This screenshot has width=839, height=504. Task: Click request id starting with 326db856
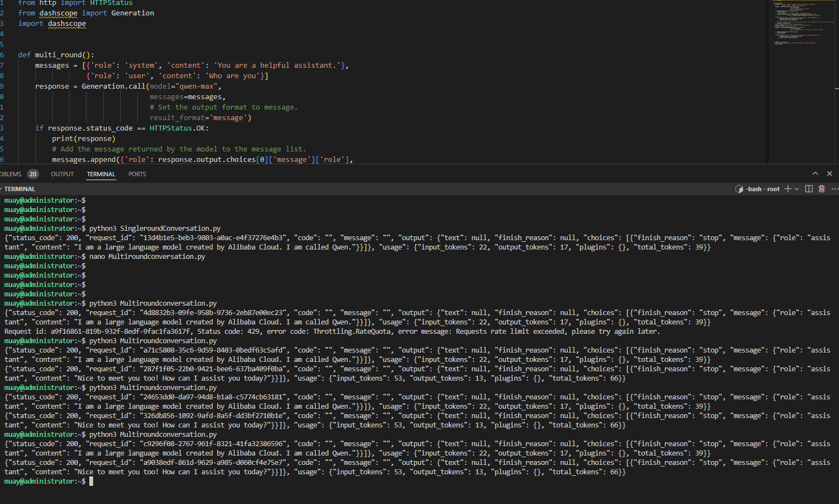click(214, 416)
